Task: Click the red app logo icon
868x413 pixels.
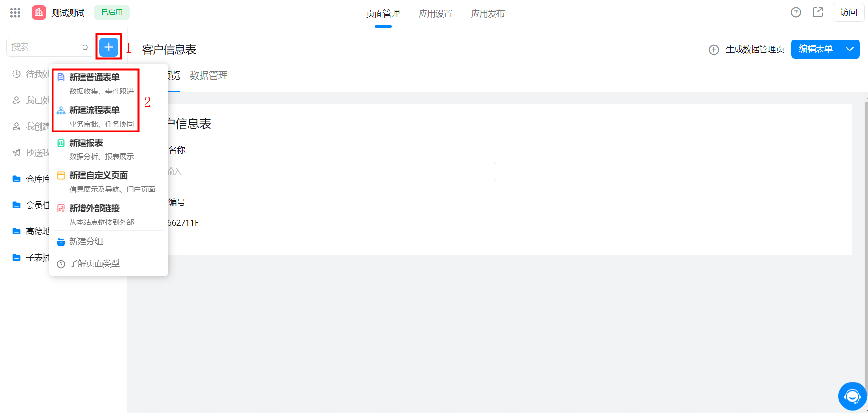Action: pos(39,13)
